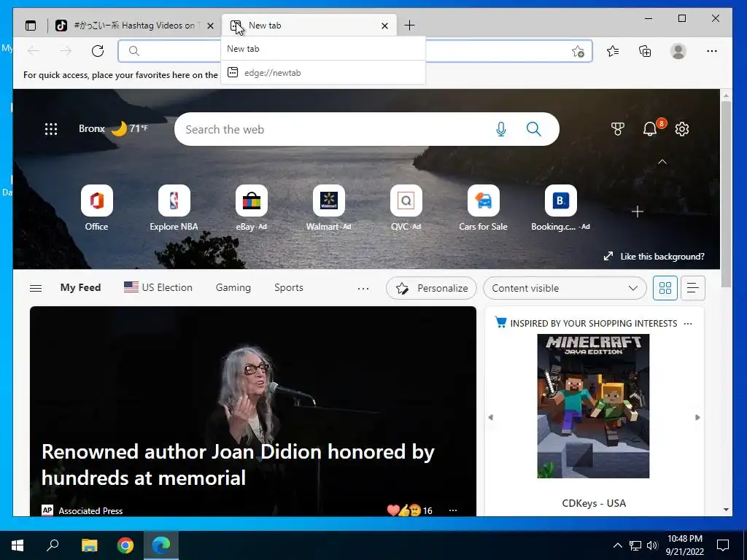Open the Collections icon
The image size is (747, 560).
click(x=645, y=51)
